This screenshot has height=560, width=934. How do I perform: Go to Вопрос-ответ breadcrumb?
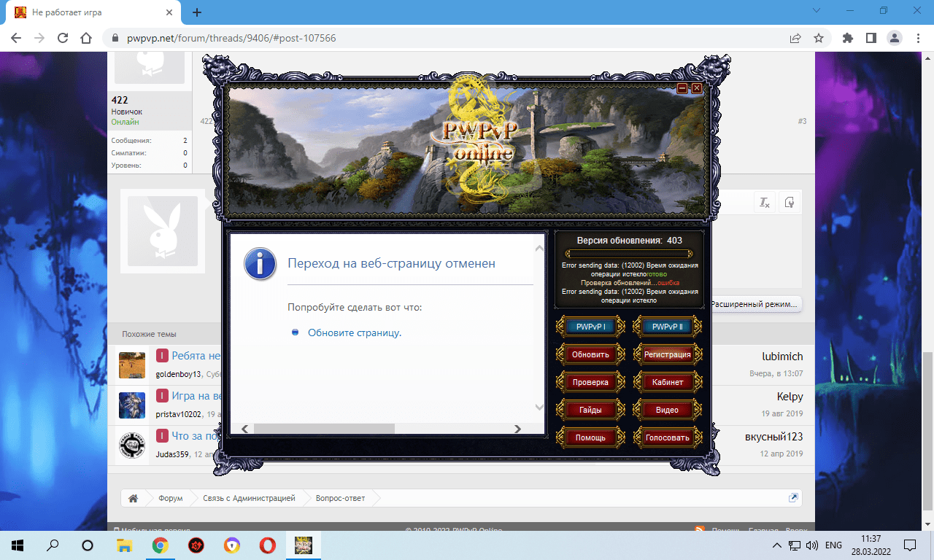[x=340, y=499]
